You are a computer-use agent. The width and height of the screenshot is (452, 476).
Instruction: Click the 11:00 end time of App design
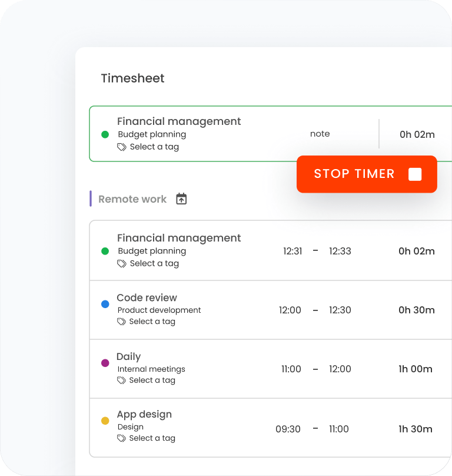pyautogui.click(x=338, y=429)
